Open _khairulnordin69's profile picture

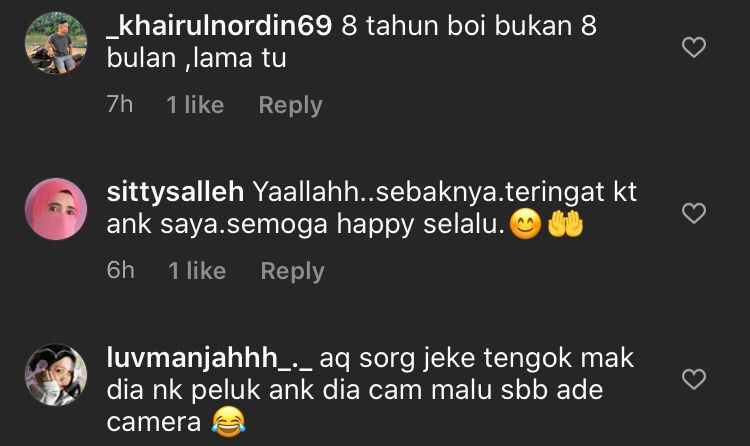click(56, 43)
